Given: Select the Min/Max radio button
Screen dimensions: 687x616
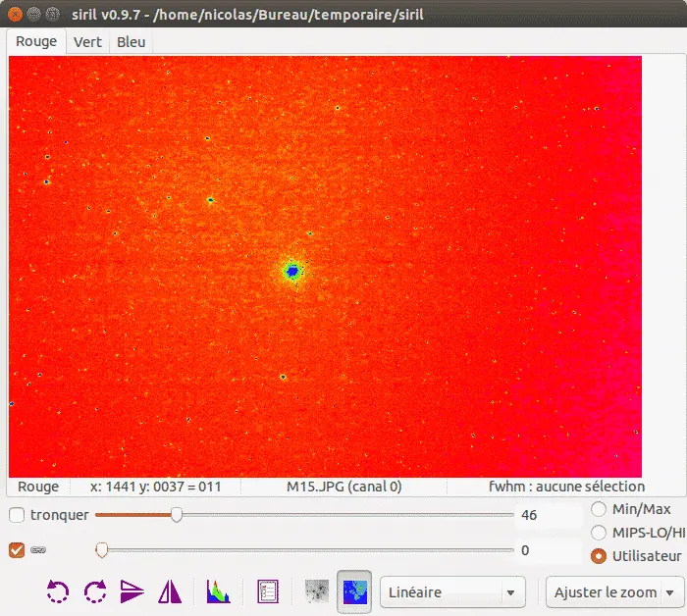Looking at the screenshot, I should tap(599, 509).
